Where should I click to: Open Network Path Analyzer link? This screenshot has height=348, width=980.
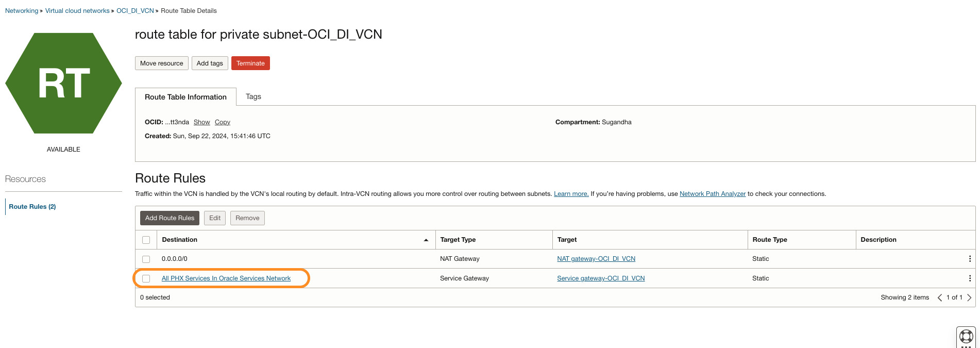pos(713,194)
